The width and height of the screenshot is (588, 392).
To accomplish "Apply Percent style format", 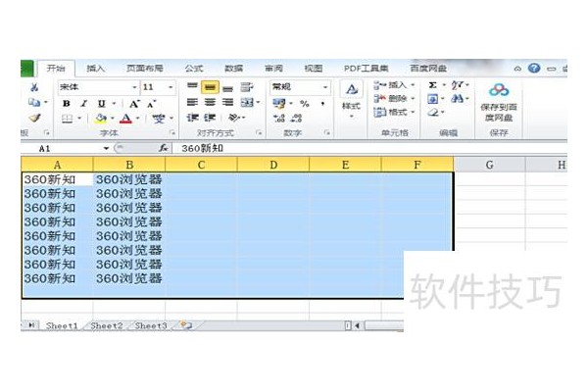I will point(305,104).
